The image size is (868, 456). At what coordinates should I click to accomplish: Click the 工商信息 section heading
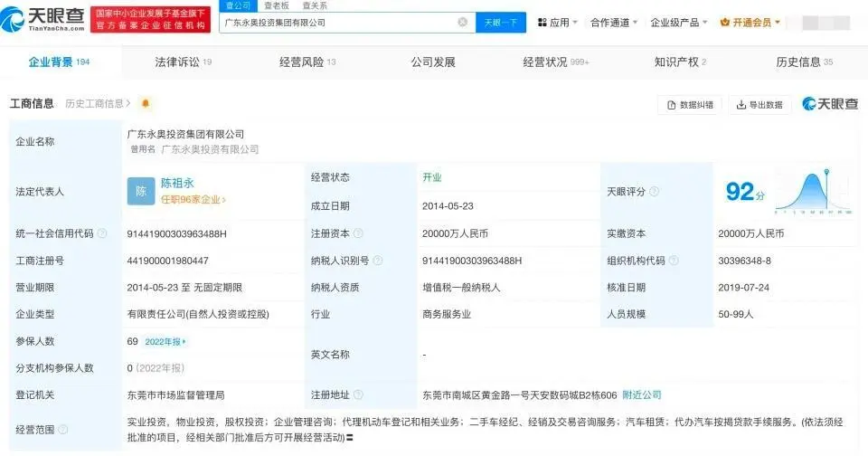(x=32, y=104)
